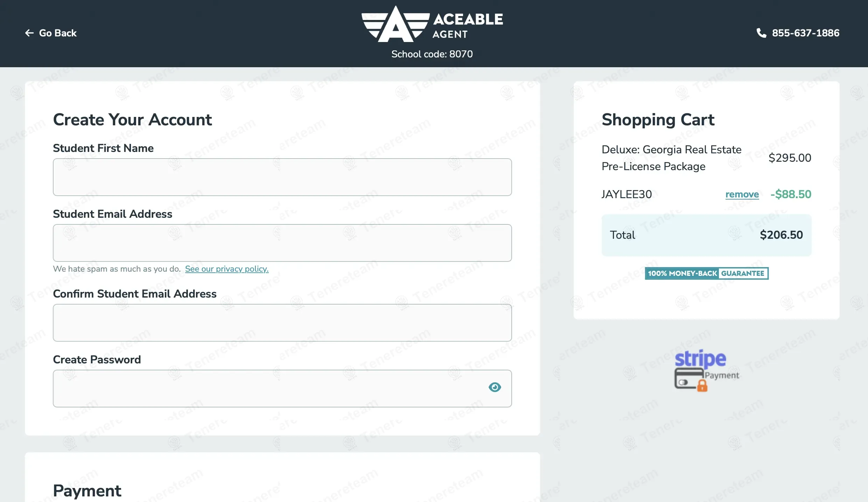Click the Go Back link text
Screen dimensions: 868x502
pyautogui.click(x=58, y=33)
